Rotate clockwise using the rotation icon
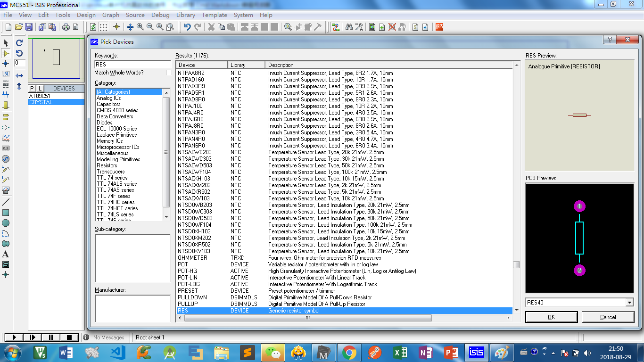This screenshot has height=362, width=644. click(x=19, y=43)
